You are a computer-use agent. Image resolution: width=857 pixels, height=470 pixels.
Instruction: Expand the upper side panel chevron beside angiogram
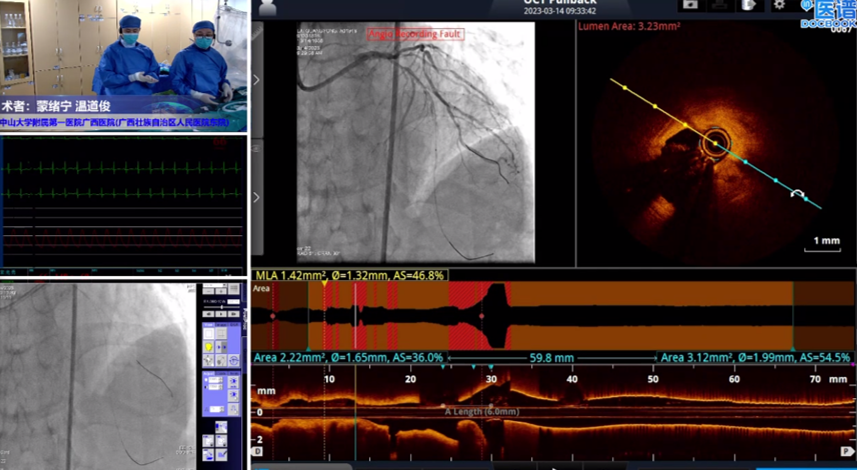pyautogui.click(x=257, y=80)
